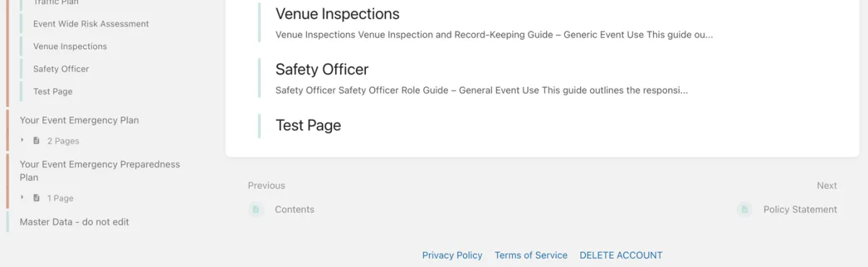Expand the 2 Pages list arrow
The image size is (868, 267).
[22, 140]
